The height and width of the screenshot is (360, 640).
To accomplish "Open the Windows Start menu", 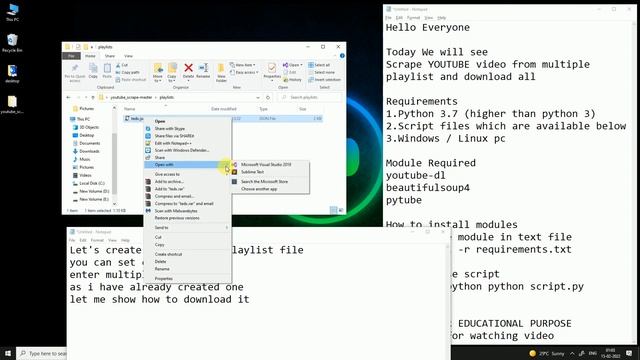I will [x=8, y=353].
